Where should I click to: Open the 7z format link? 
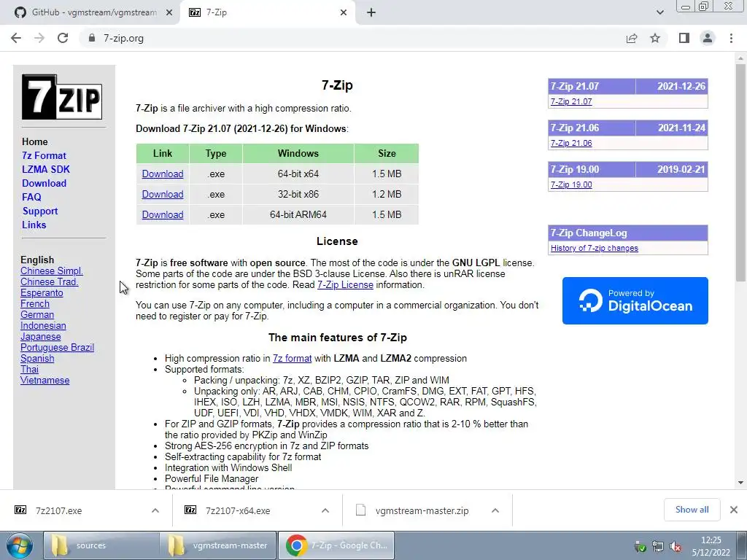[292, 359]
